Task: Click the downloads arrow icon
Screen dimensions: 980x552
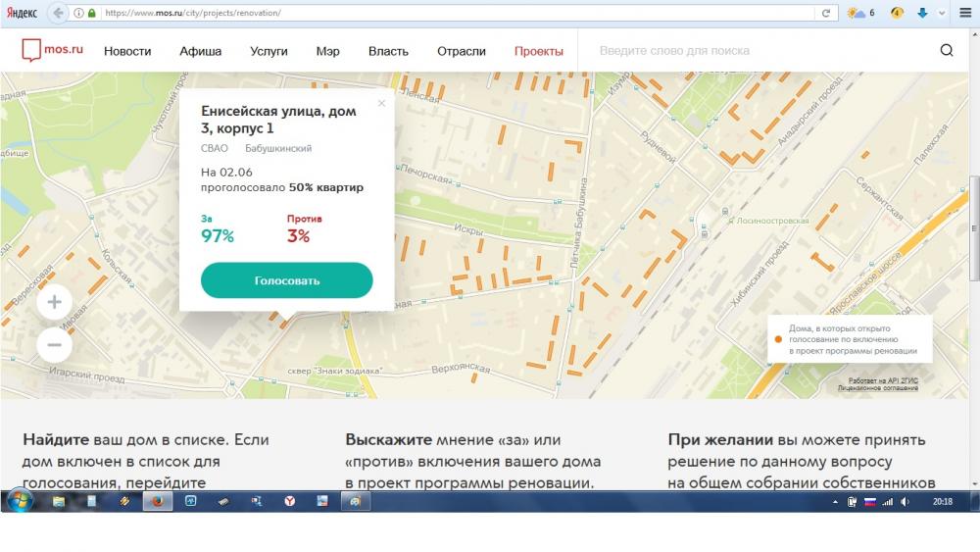Action: point(922,13)
